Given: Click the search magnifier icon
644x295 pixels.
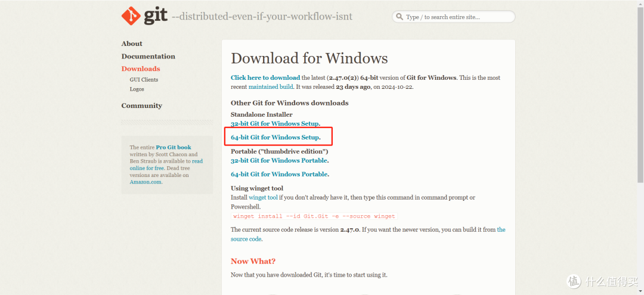Looking at the screenshot, I should point(399,17).
